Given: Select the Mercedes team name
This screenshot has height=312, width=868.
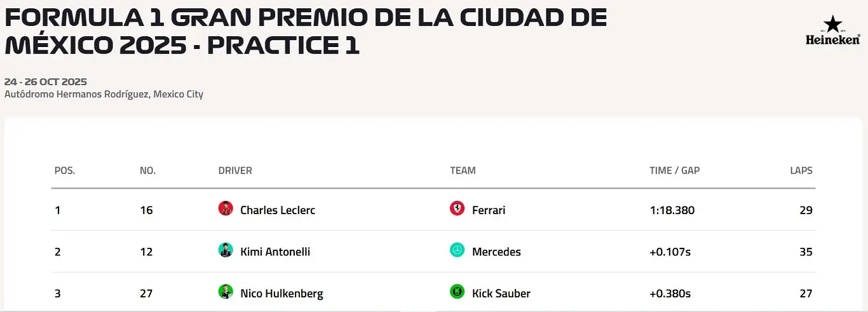Looking at the screenshot, I should (496, 252).
